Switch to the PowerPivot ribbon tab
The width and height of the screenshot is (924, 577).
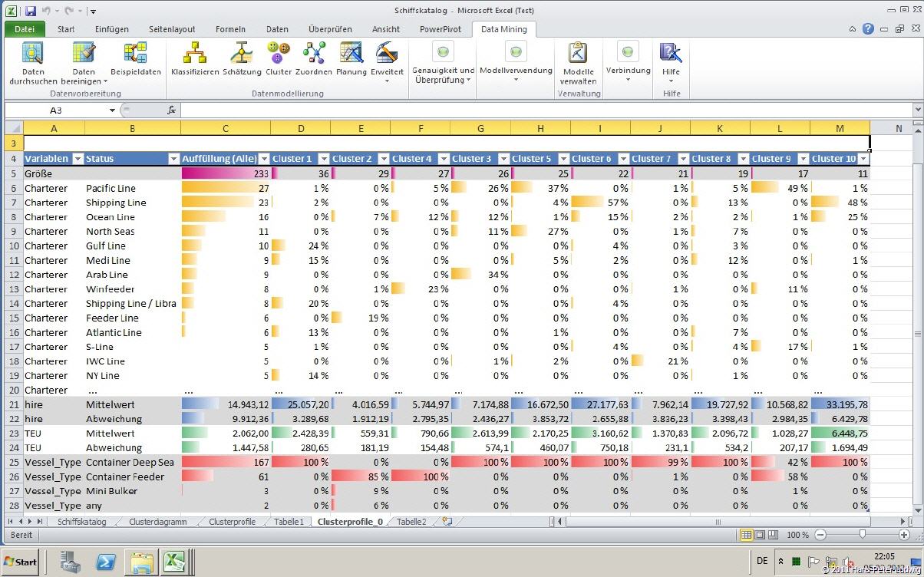[441, 29]
